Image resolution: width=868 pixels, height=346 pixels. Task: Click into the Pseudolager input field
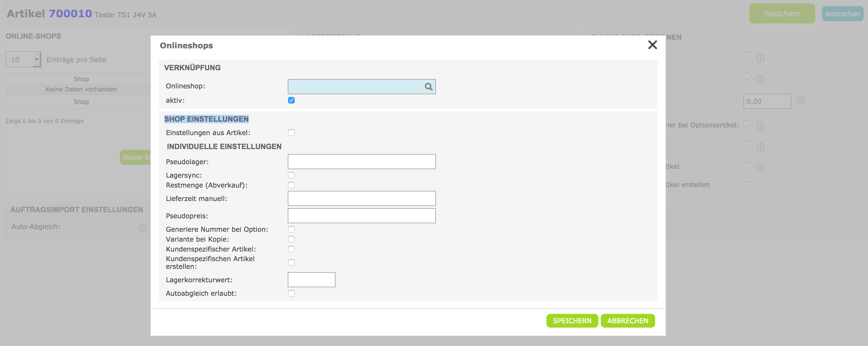(361, 161)
